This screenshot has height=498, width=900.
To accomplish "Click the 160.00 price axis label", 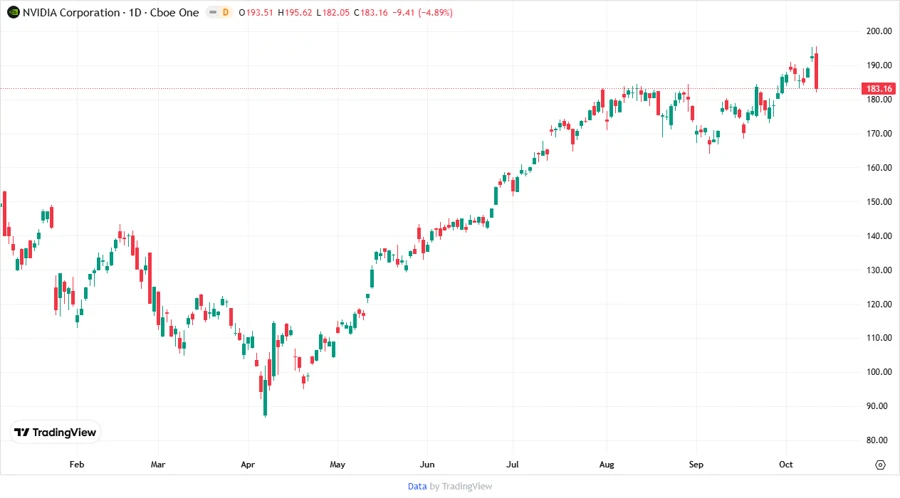I will [879, 168].
